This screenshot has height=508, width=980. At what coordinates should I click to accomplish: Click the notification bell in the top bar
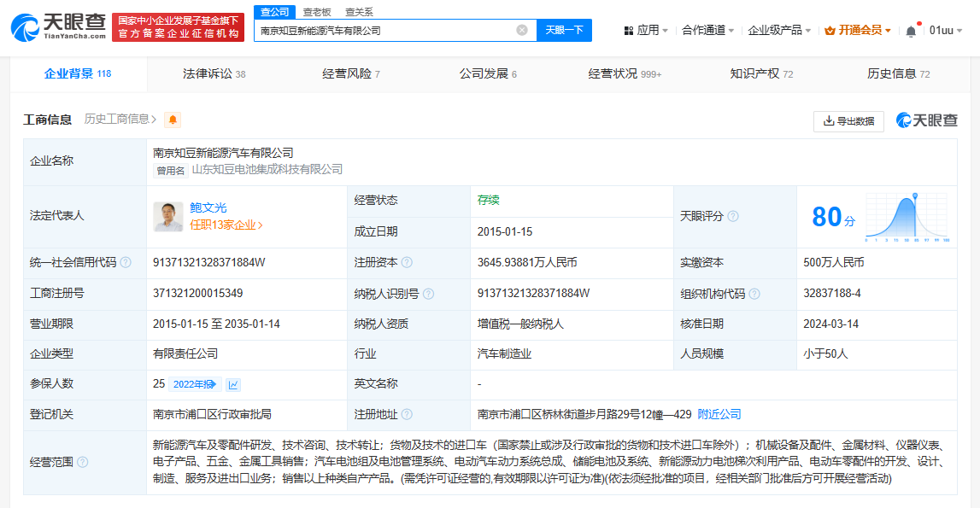point(911,31)
